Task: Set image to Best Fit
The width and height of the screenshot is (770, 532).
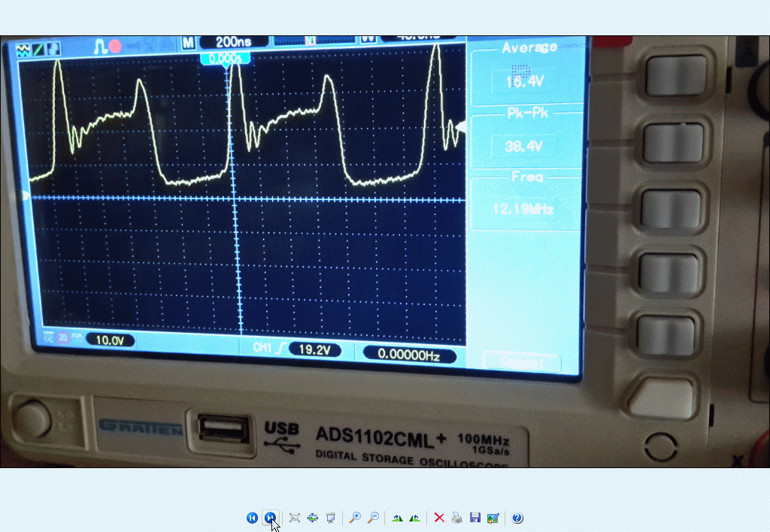Action: point(295,518)
